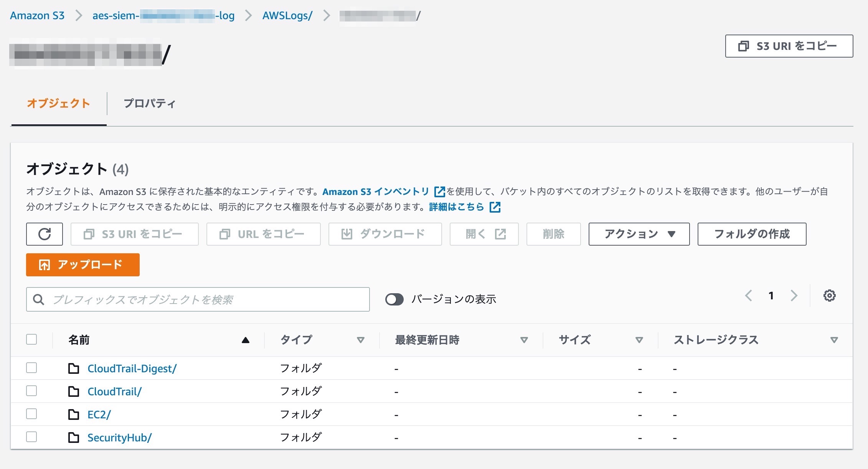
Task: Click the 最終更新日時 column header text
Action: pos(427,340)
